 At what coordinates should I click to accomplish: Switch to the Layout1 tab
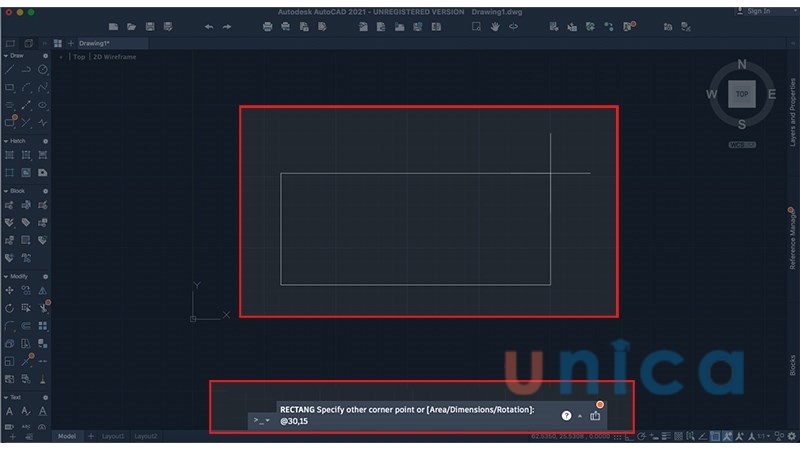[x=113, y=437]
